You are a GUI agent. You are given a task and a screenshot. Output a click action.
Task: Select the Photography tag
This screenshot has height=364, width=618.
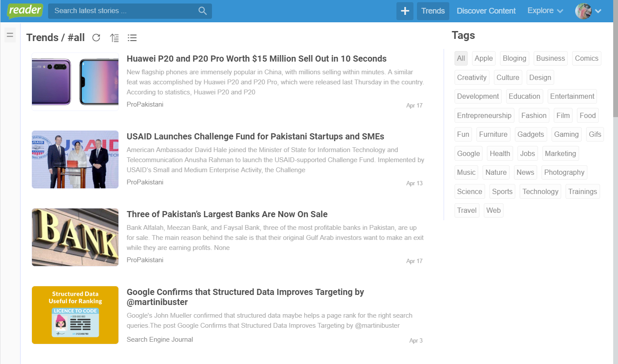tap(564, 172)
